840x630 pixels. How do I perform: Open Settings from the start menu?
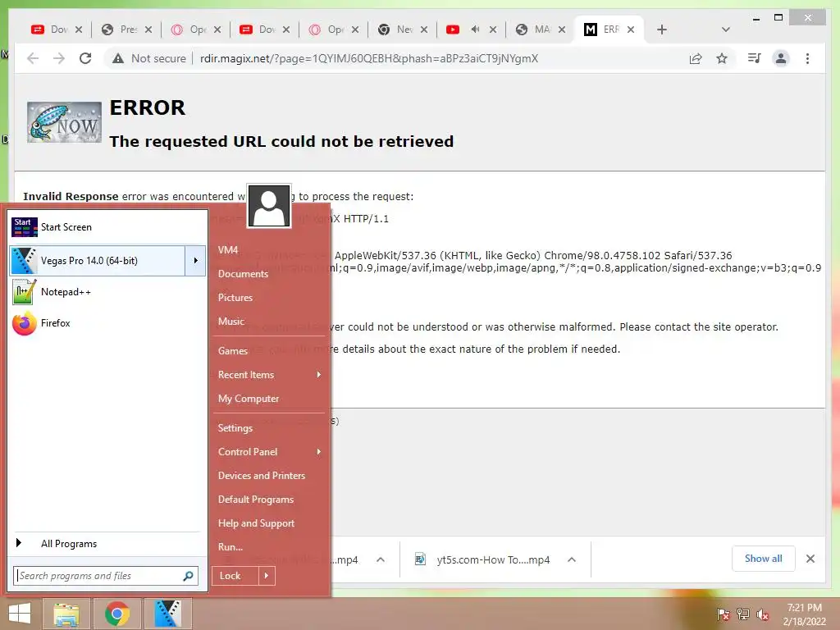(235, 428)
